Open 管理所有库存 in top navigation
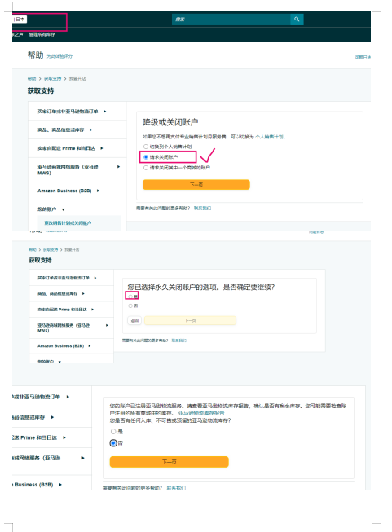 coord(42,34)
